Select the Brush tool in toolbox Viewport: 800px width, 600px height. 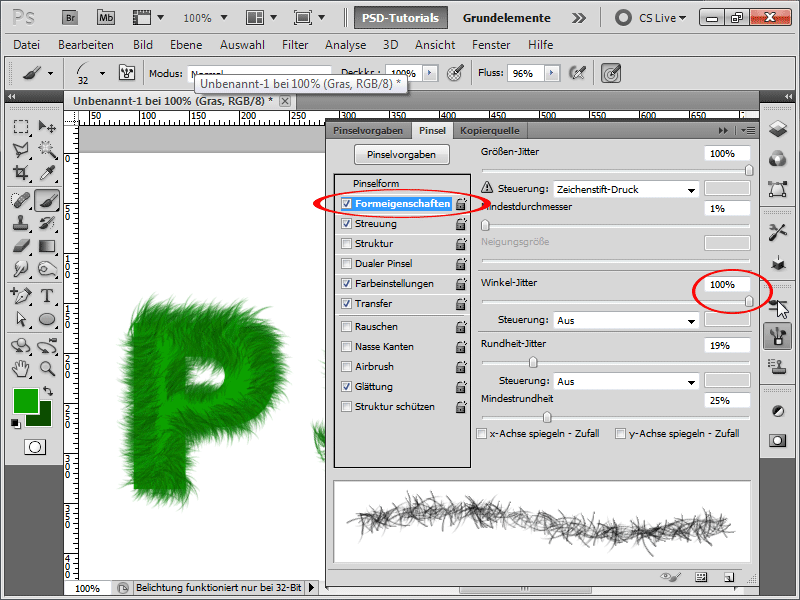[47, 200]
